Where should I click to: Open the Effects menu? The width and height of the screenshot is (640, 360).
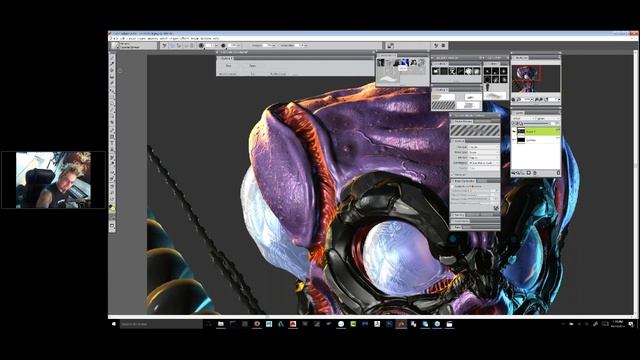point(185,38)
